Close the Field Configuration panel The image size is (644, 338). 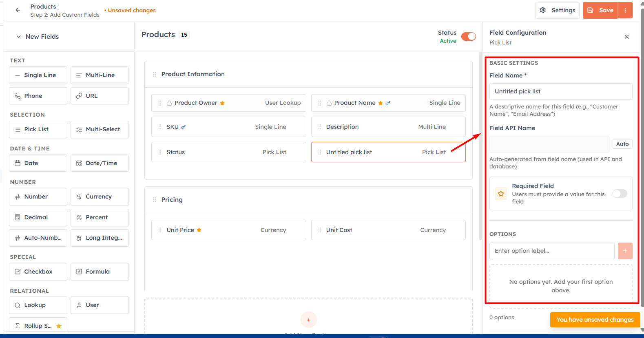pyautogui.click(x=627, y=37)
